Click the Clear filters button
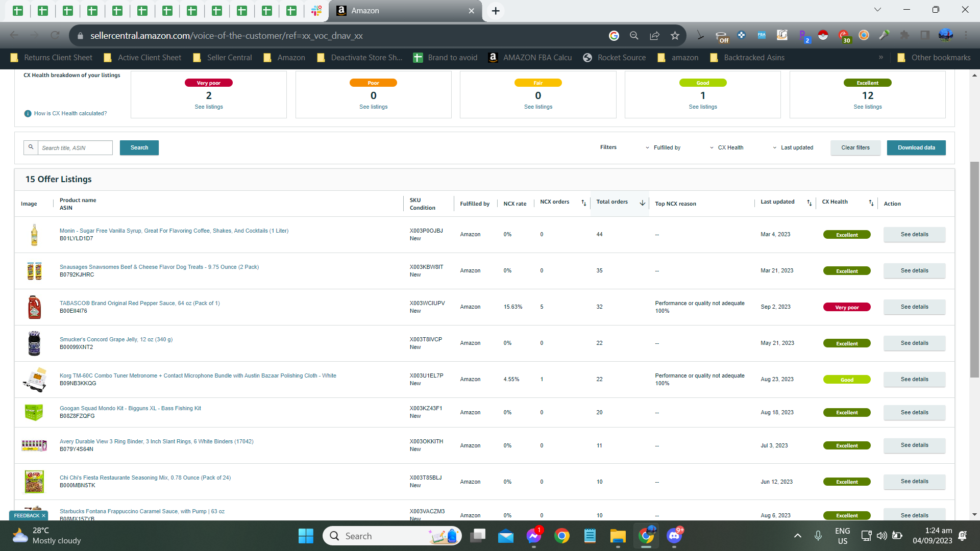Image resolution: width=980 pixels, height=551 pixels. (855, 148)
